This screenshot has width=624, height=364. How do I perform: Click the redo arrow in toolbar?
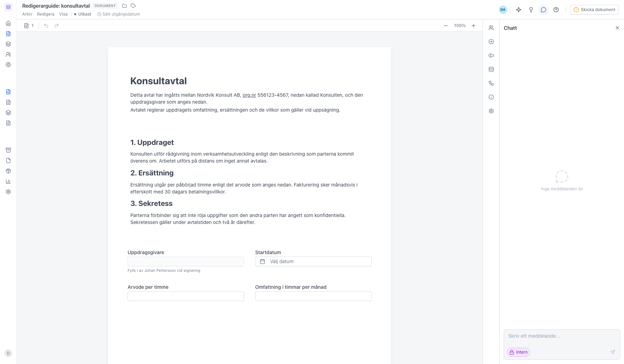click(x=57, y=26)
